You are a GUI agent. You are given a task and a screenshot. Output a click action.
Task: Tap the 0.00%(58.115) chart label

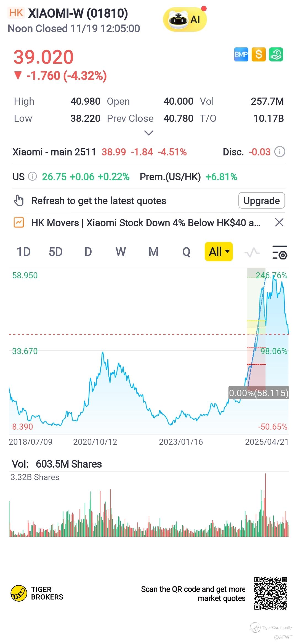259,393
